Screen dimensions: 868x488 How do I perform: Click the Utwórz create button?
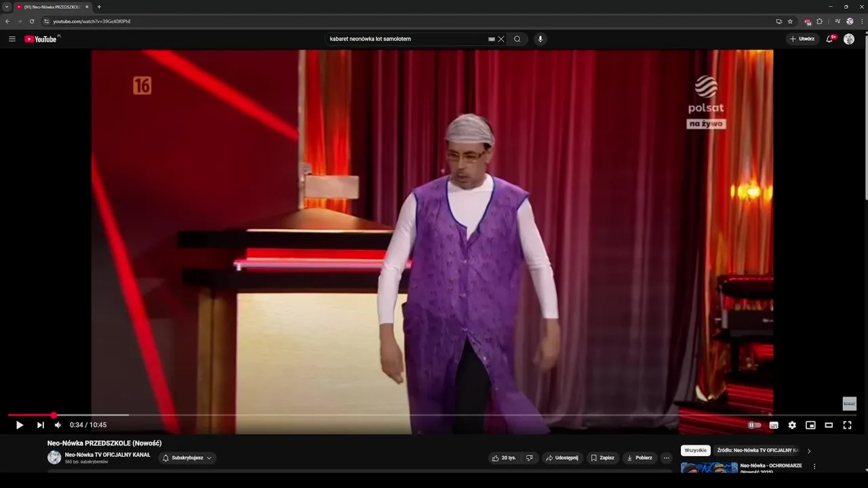802,39
